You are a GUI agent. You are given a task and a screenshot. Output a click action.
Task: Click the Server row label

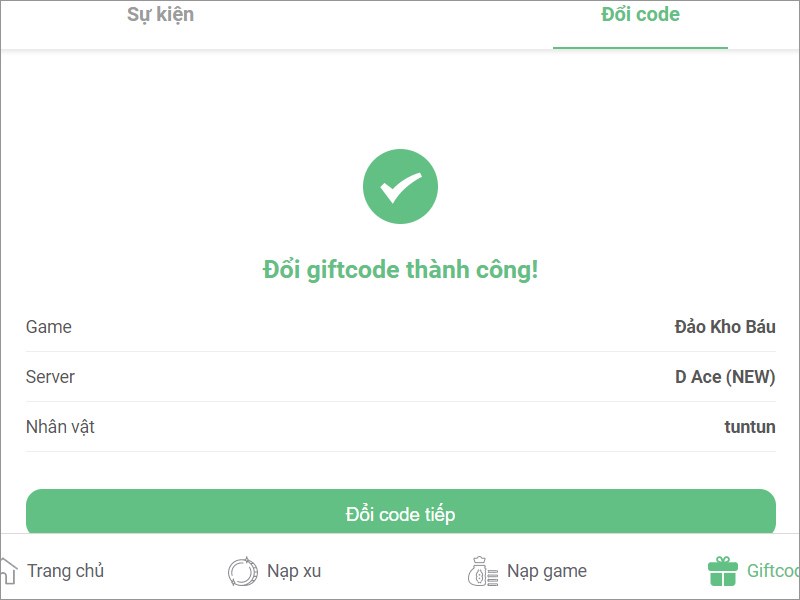tap(51, 377)
